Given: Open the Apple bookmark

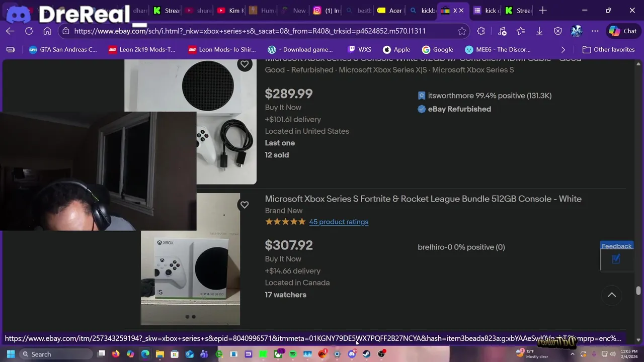Looking at the screenshot, I should (396, 49).
